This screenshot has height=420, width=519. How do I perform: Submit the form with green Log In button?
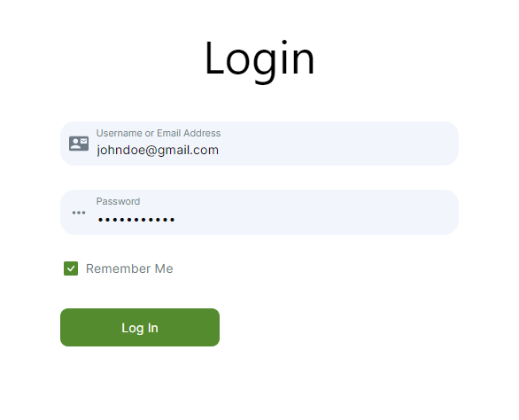tap(140, 327)
